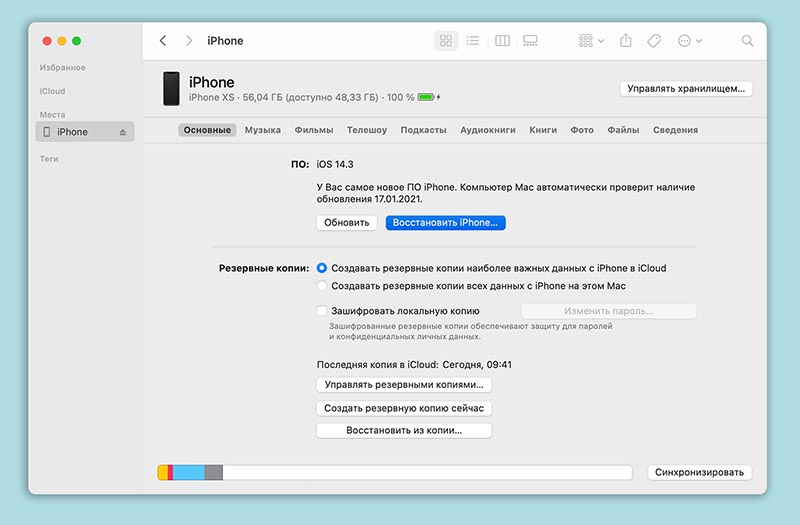
Task: Open the ellipsis action menu
Action: point(689,41)
